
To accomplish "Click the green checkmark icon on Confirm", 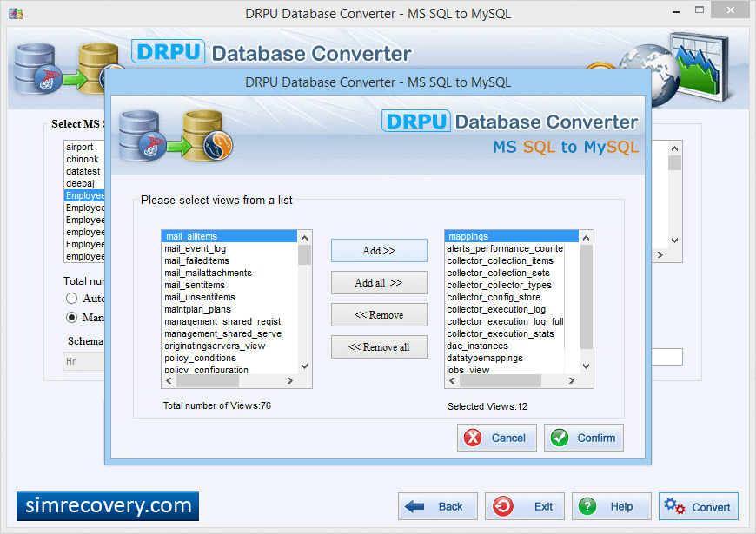I will (560, 438).
